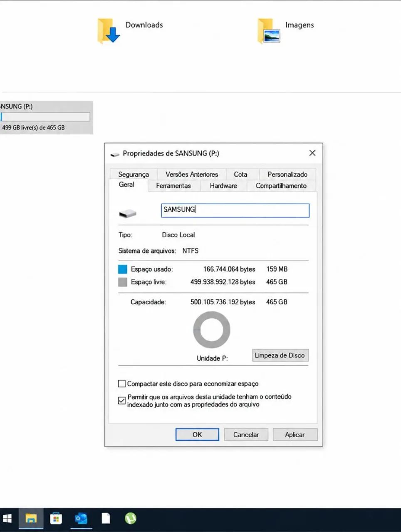Switch to the Versões Anteriores tab
This screenshot has height=532, width=401.
click(192, 174)
